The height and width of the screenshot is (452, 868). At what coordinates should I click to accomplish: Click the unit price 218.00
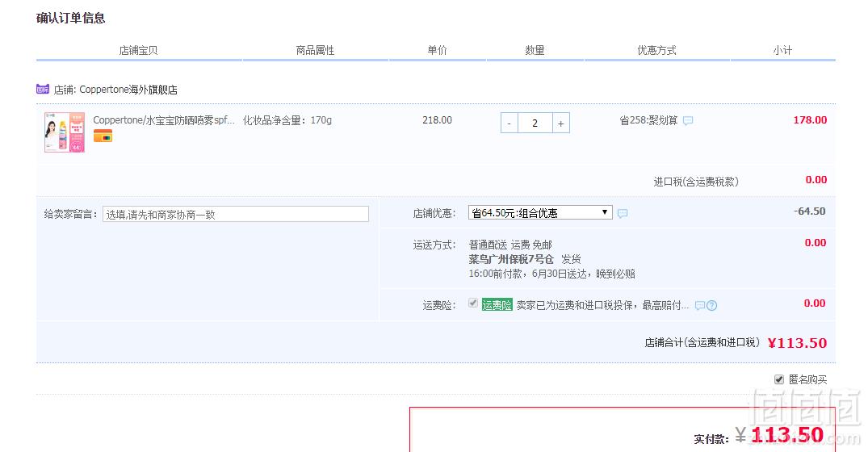click(x=438, y=120)
